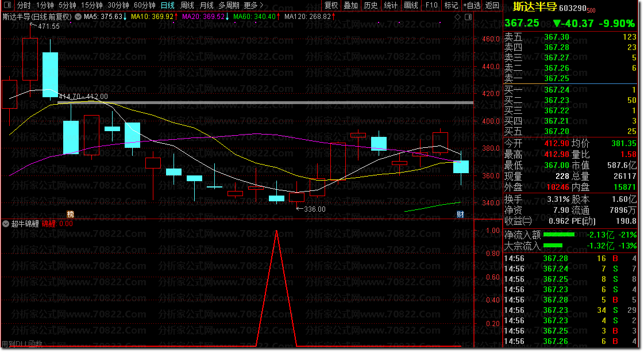Viewport: 644px width, 352px height.
Task: Click the 换手 value 3.31%
Action: point(558,200)
